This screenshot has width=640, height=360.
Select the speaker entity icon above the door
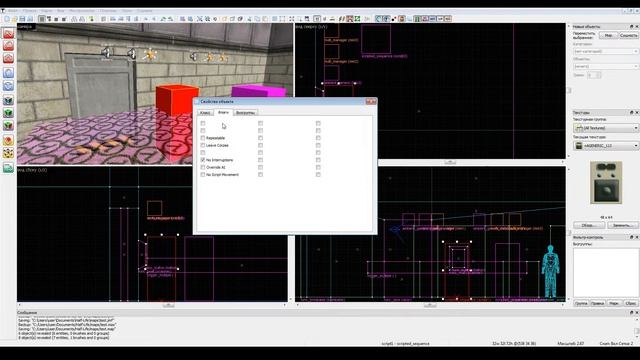pos(106,52)
